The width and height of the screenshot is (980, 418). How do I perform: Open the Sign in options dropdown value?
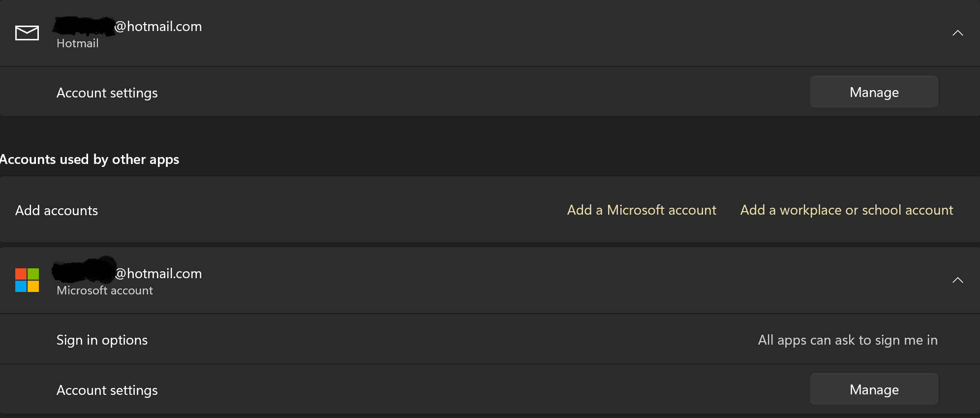click(x=848, y=340)
